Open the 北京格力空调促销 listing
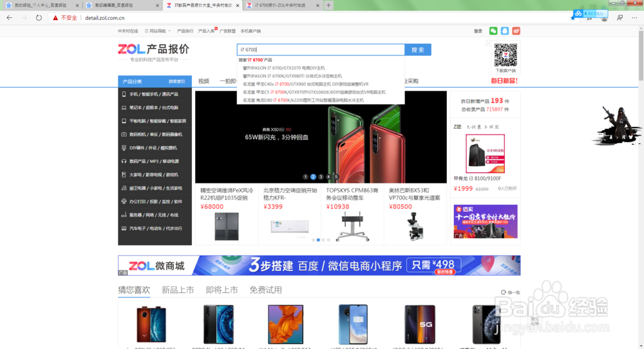Viewport: 644px width, 349px height. [290, 214]
